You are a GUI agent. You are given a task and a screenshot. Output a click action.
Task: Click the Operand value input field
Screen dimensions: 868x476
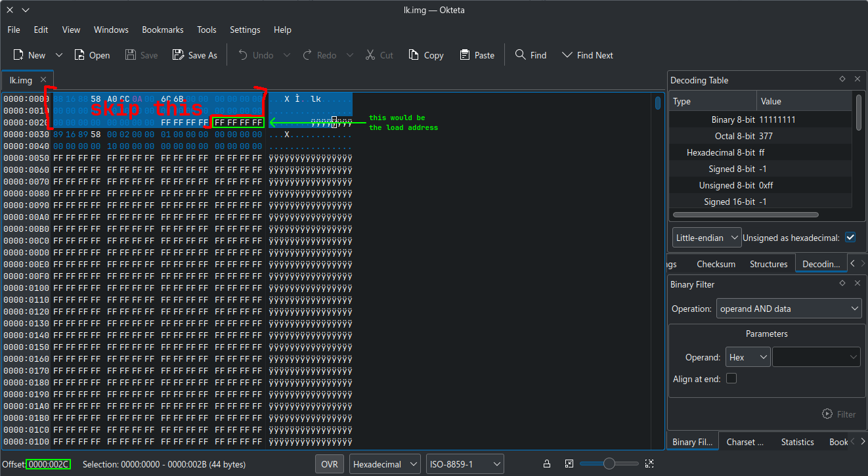pyautogui.click(x=811, y=357)
